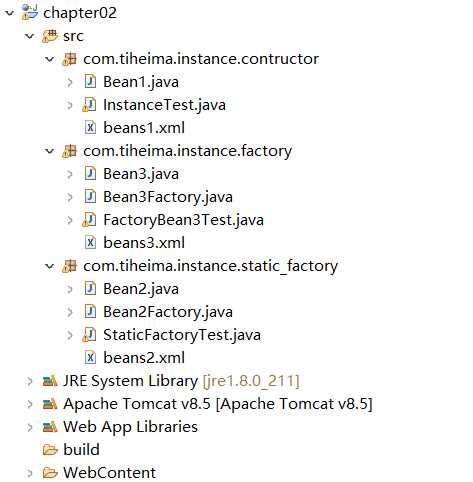Collapse the src folder node
Image resolution: width=473 pixels, height=482 pixels.
tap(30, 36)
